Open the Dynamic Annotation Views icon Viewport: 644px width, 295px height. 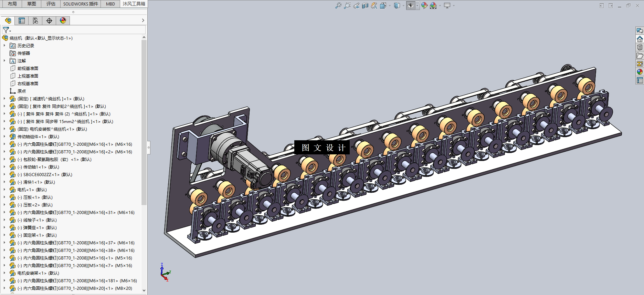click(x=374, y=6)
